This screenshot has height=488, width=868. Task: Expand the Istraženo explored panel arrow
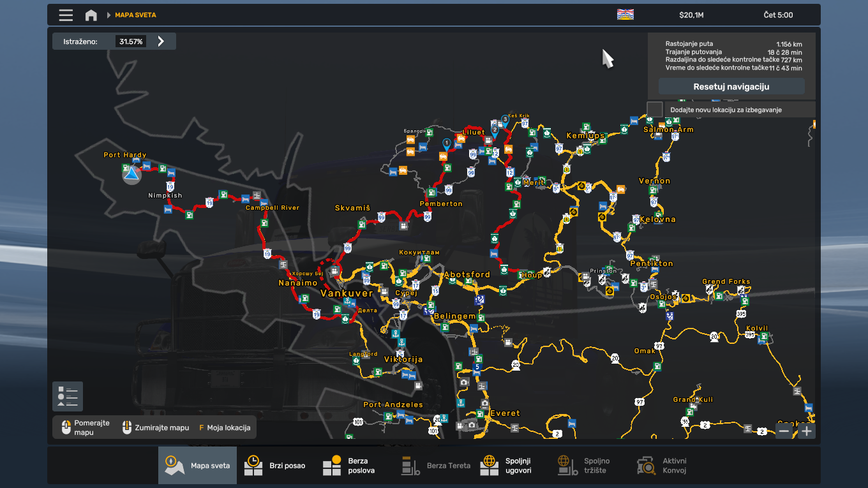coord(161,41)
